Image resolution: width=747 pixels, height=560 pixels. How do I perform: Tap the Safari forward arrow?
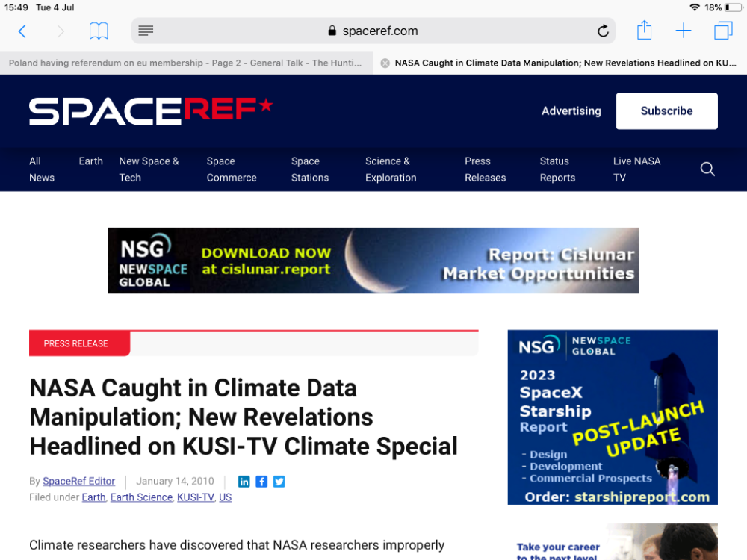[61, 31]
